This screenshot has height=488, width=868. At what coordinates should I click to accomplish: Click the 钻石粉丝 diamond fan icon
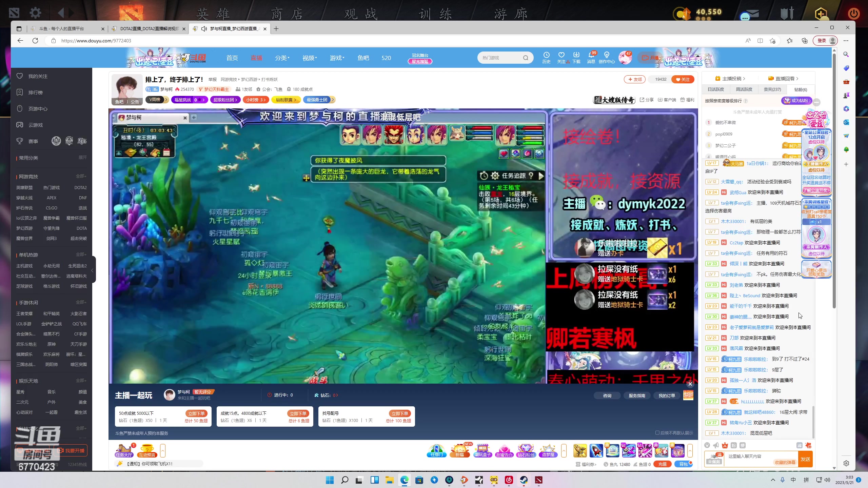[x=526, y=451]
